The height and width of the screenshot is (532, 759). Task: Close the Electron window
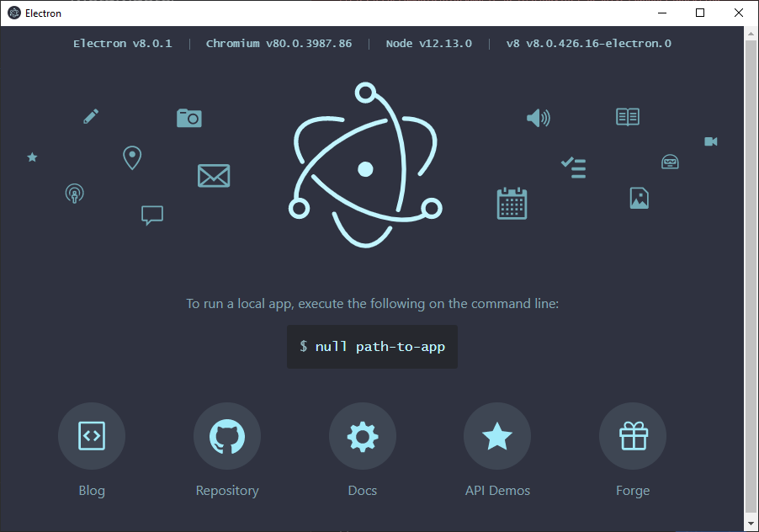(739, 13)
